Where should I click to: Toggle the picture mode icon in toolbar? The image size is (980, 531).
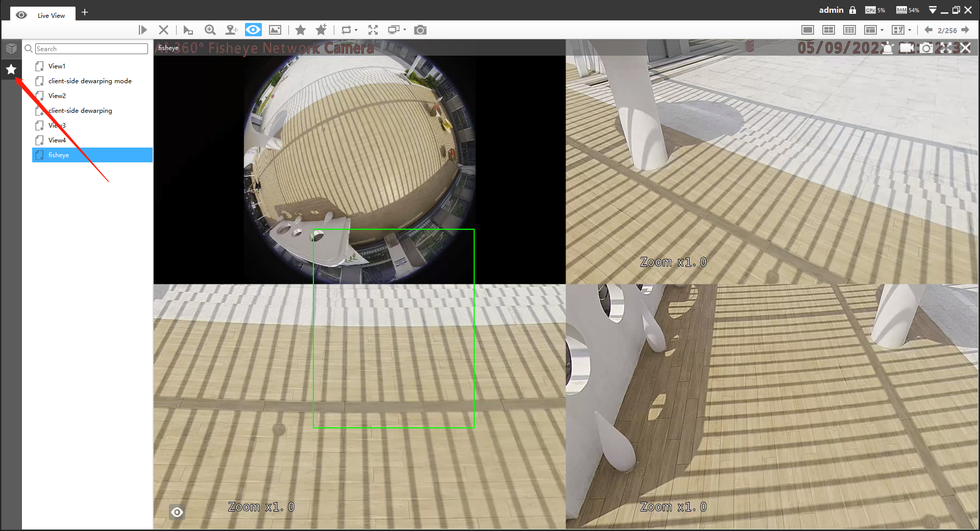tap(275, 30)
